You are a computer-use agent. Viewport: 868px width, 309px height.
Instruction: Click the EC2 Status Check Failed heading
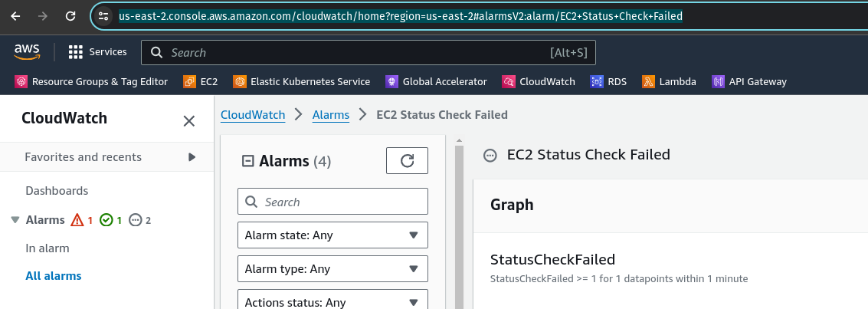(588, 155)
